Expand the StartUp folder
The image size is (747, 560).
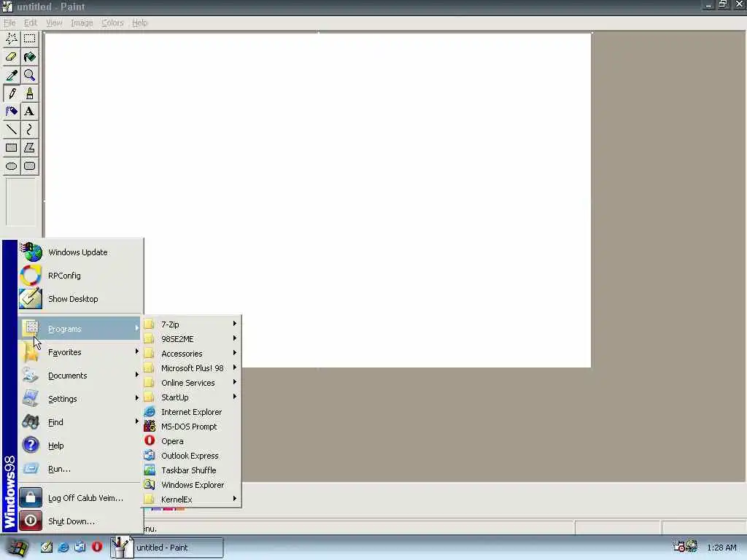tap(192, 397)
